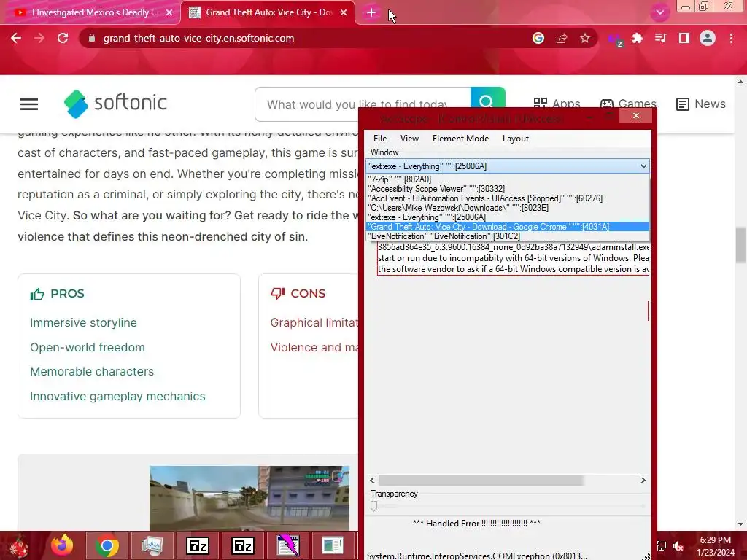747x560 pixels.
Task: Open the performance monitor taskbar icon
Action: (152, 545)
